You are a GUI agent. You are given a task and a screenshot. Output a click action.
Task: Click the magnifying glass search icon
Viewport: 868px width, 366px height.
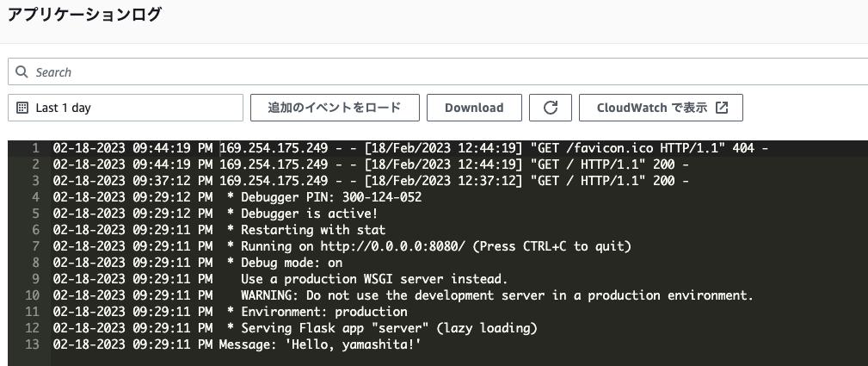pos(22,72)
